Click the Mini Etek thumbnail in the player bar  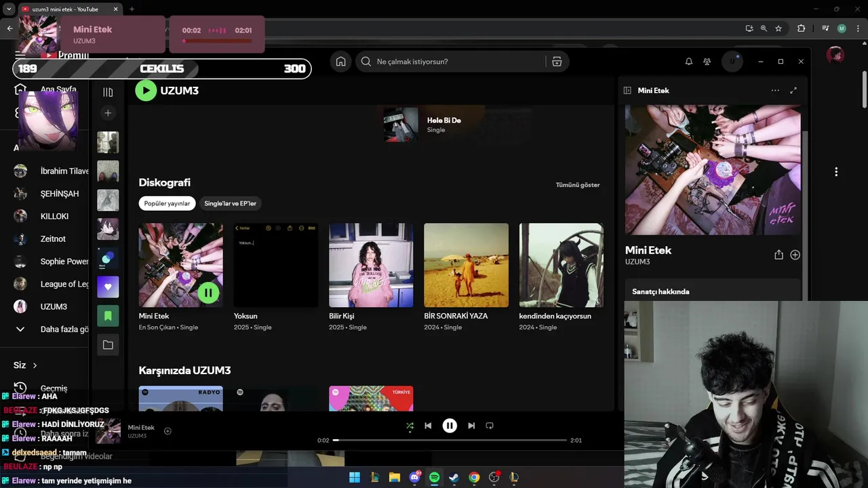[108, 431]
